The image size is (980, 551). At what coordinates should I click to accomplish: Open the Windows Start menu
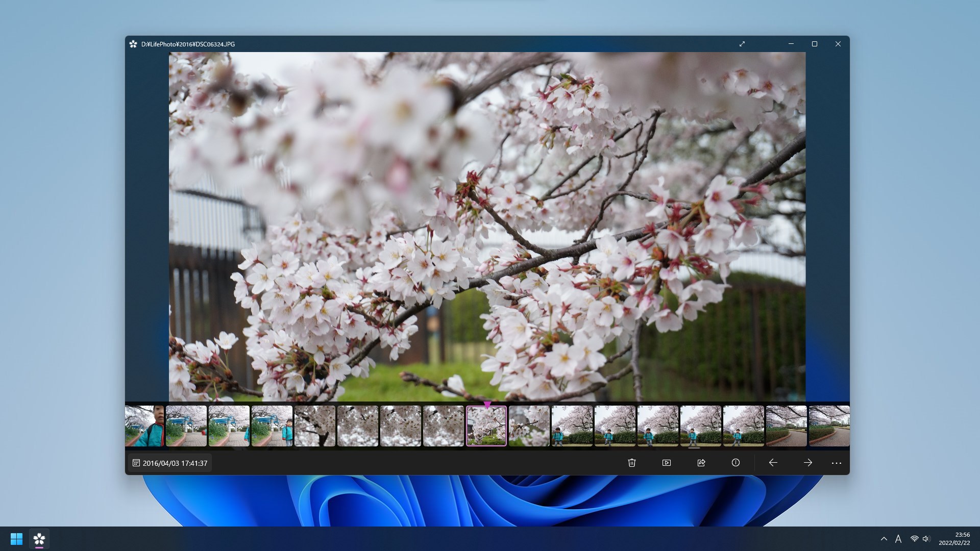click(16, 539)
